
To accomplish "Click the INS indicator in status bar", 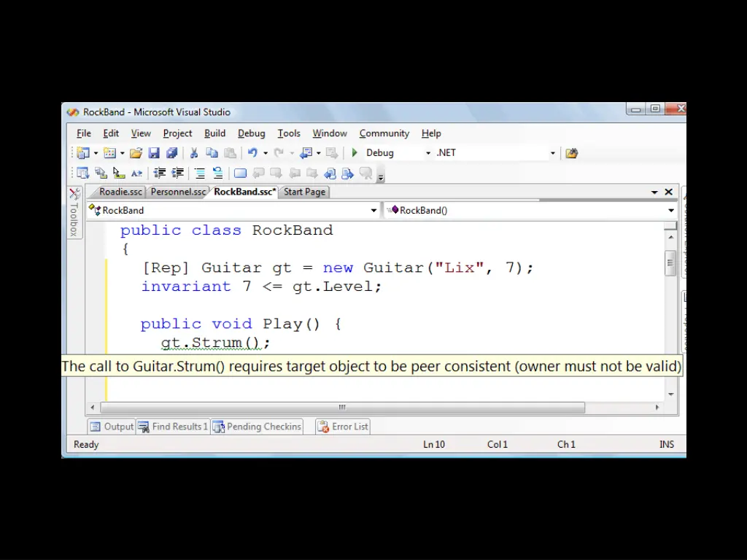I will [667, 444].
